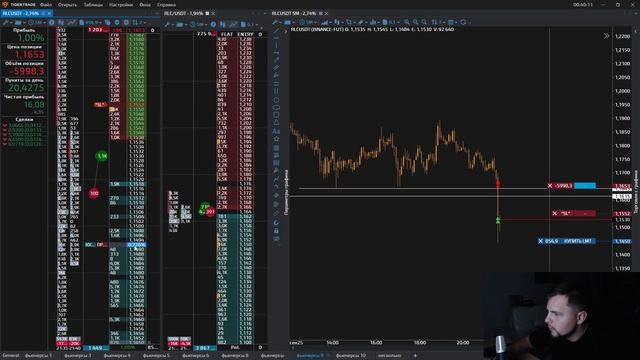Open timeframe dropdown in first order book toolbar
This screenshot has height=360, width=640.
tap(36, 22)
